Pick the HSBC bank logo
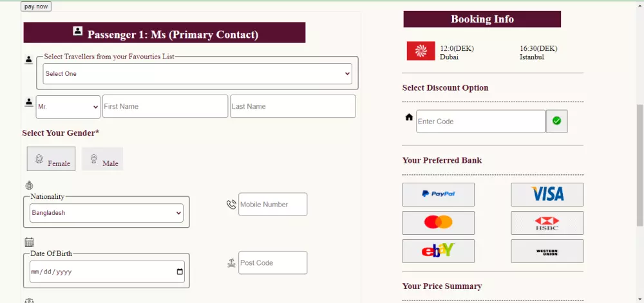644x303 pixels. [547, 223]
